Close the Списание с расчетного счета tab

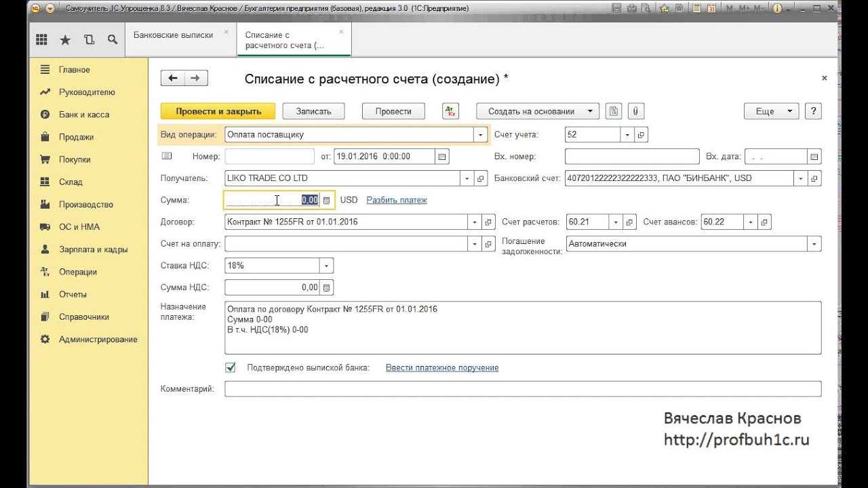[341, 32]
